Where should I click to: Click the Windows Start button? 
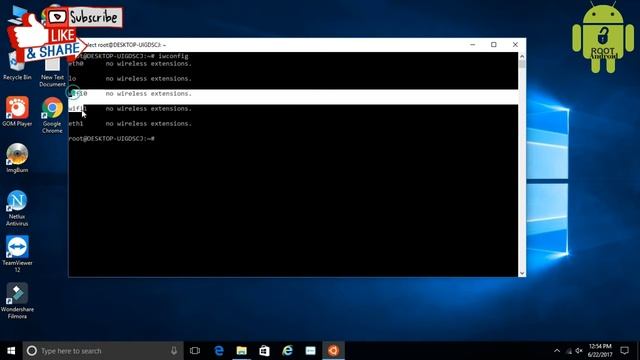tap(11, 351)
